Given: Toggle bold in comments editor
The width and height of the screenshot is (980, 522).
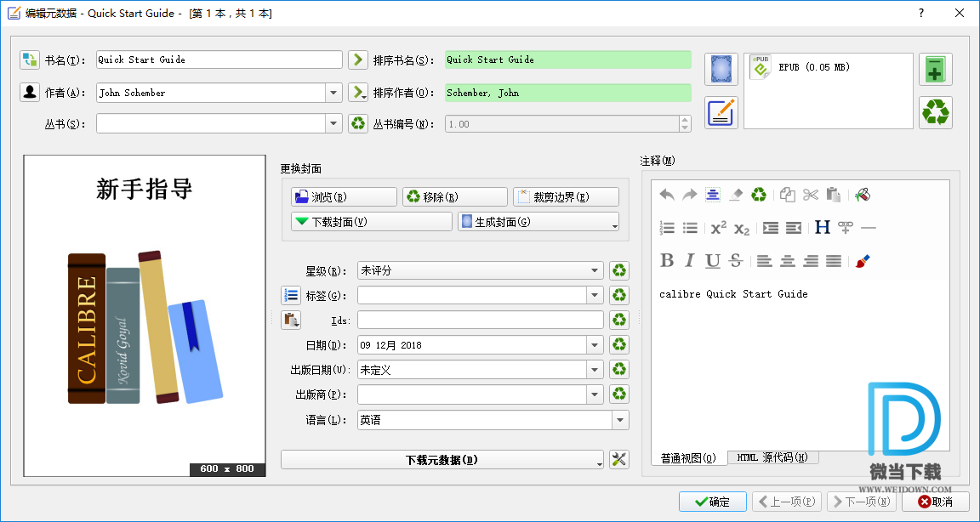Looking at the screenshot, I should pos(667,260).
